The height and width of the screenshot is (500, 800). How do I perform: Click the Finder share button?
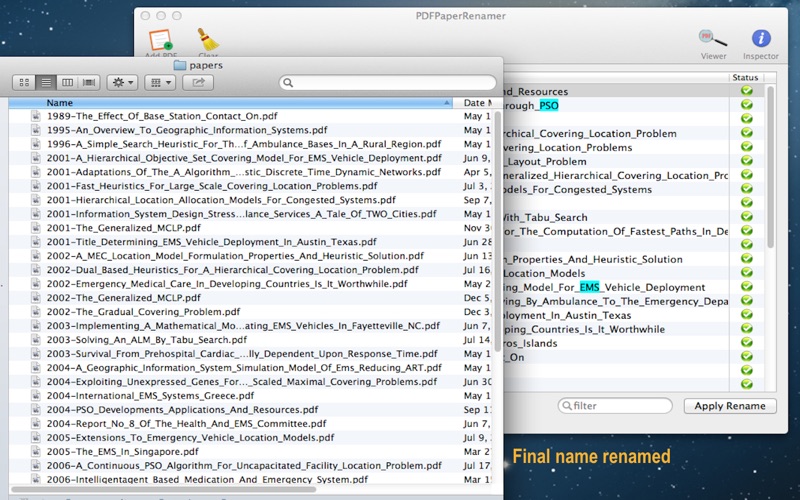coord(198,82)
